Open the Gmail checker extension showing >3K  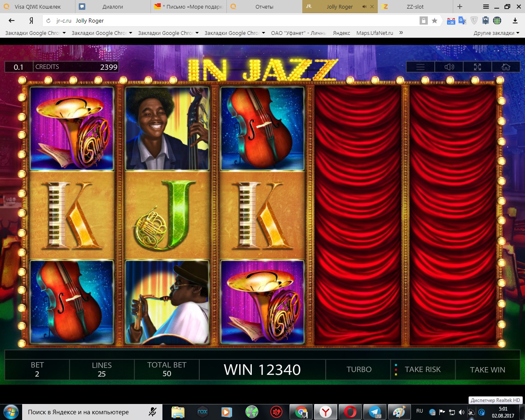(451, 21)
